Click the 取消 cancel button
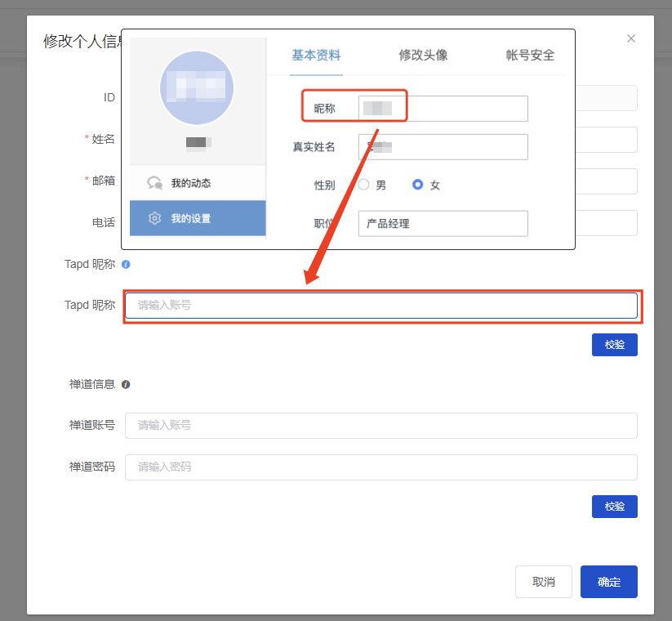672x621 pixels. tap(543, 581)
